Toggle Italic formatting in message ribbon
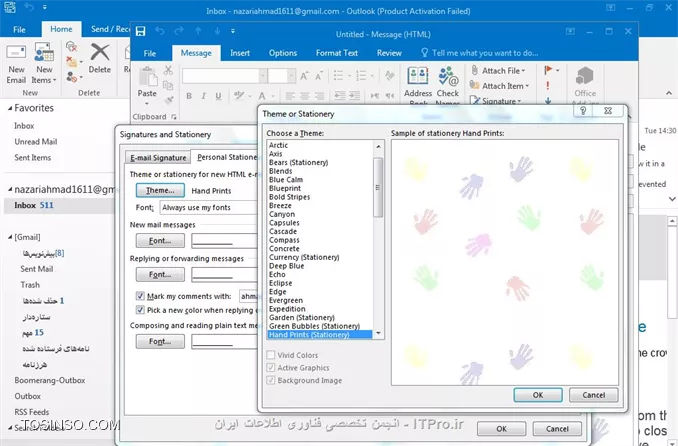The width and height of the screenshot is (678, 446). [204, 96]
